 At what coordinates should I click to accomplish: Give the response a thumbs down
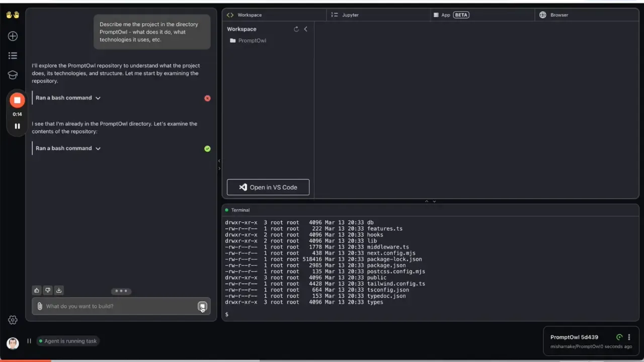tap(47, 290)
